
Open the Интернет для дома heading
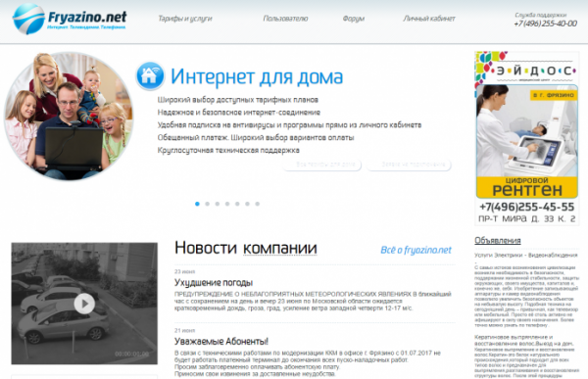[x=257, y=76]
